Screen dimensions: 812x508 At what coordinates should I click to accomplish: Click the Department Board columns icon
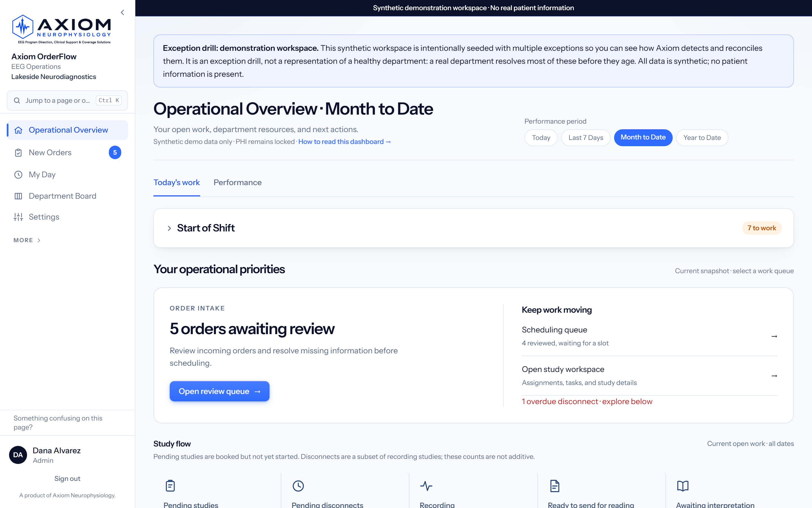tap(18, 196)
